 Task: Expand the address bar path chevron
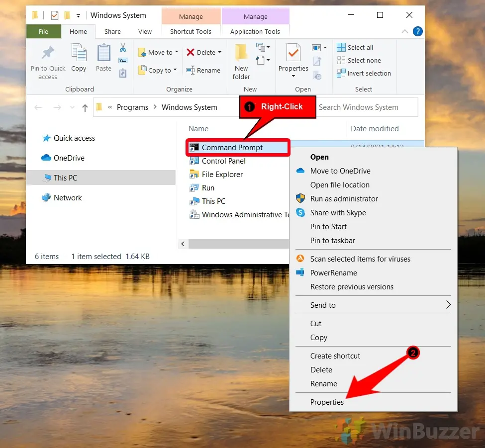pos(110,107)
